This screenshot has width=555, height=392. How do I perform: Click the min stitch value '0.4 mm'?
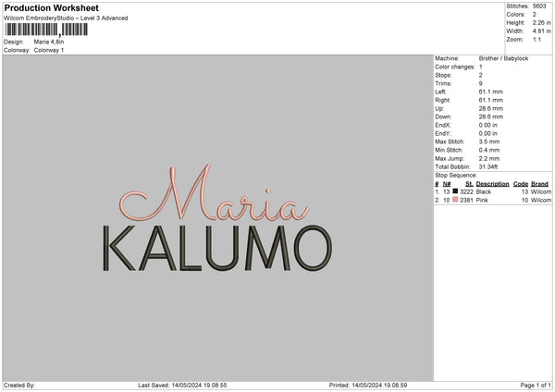[x=489, y=150]
